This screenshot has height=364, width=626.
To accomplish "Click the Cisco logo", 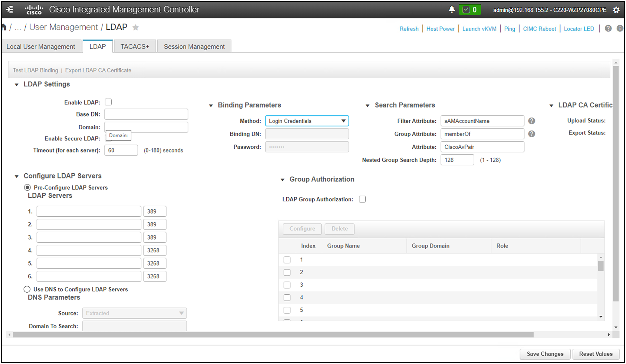I will 34,10.
